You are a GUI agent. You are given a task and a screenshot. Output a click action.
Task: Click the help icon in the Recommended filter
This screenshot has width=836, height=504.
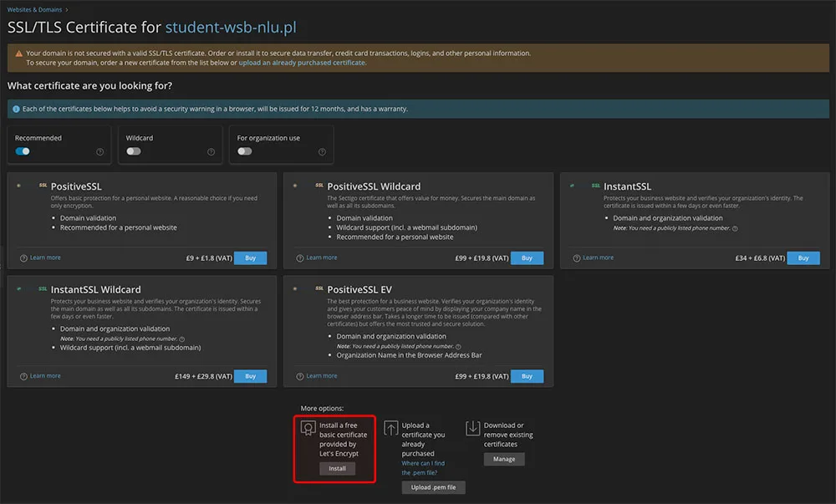(x=99, y=152)
